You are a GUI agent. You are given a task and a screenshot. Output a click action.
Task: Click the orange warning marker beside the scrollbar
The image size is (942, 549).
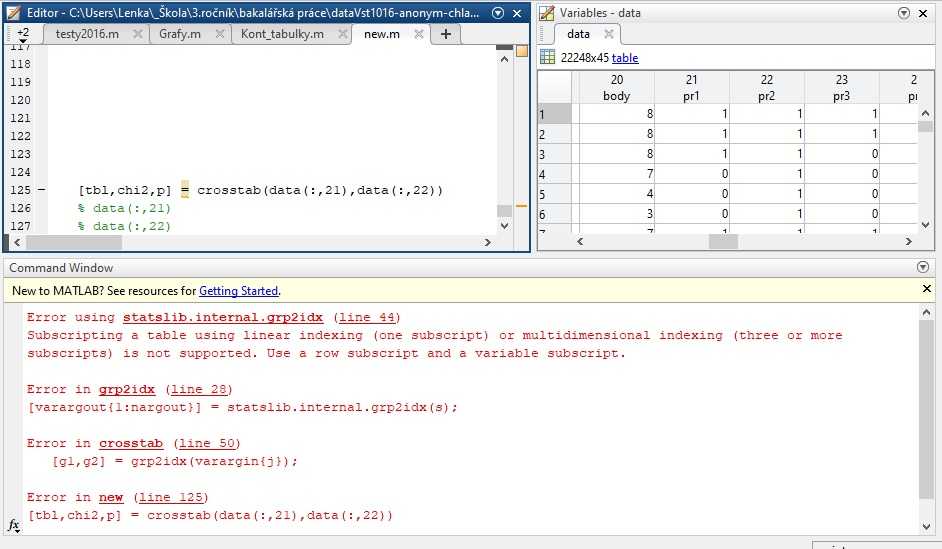coord(521,206)
